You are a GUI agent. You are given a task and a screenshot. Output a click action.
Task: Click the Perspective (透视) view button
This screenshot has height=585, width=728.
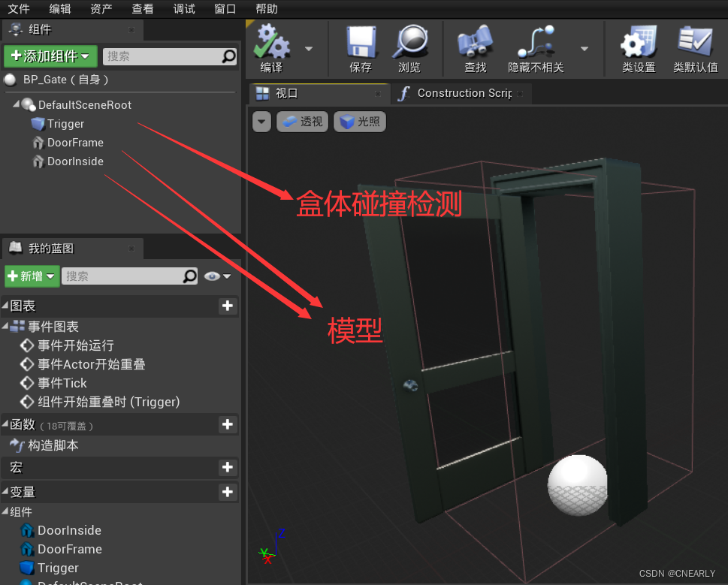coord(302,122)
